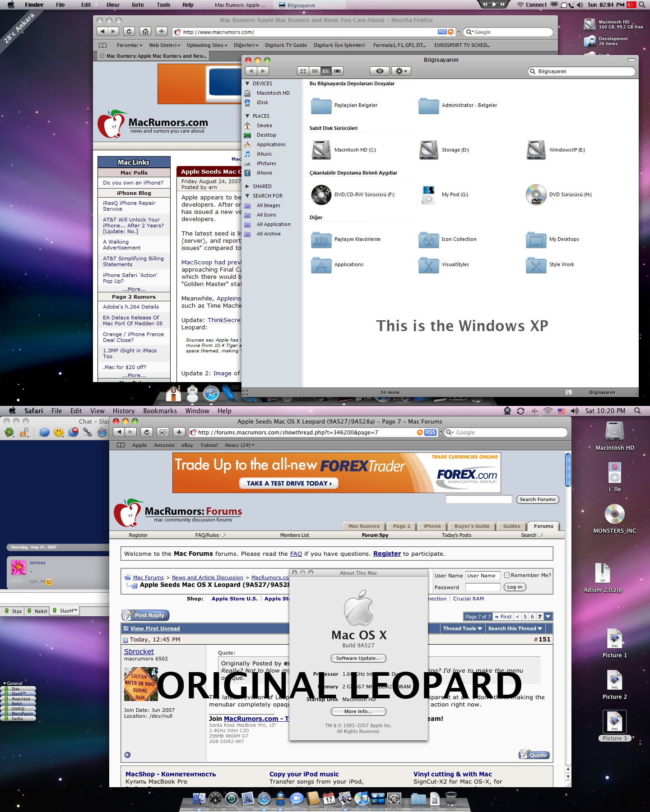
Task: Open the Thread Tools dropdown
Action: (x=462, y=628)
